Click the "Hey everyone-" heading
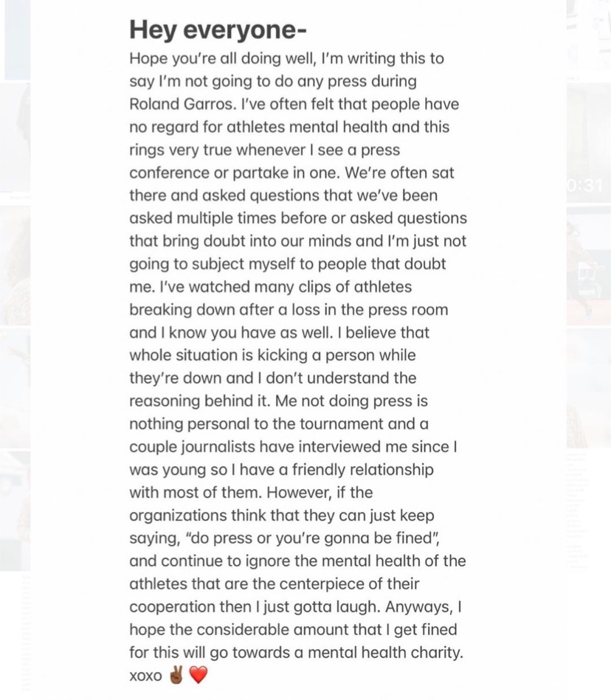This screenshot has height=700, width=611. 218,30
